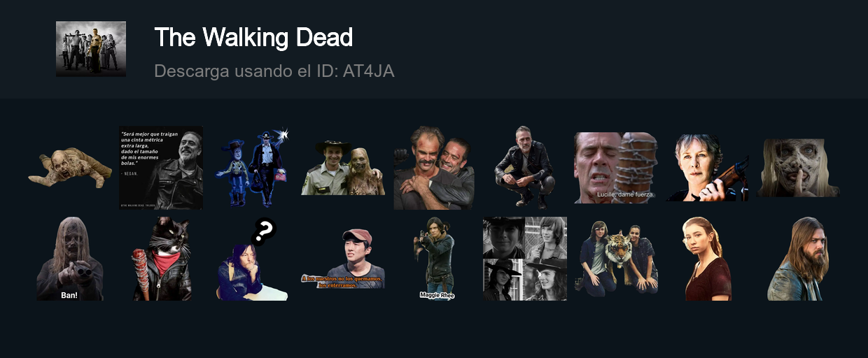Choose the tiger with two people sticker

pos(616,257)
